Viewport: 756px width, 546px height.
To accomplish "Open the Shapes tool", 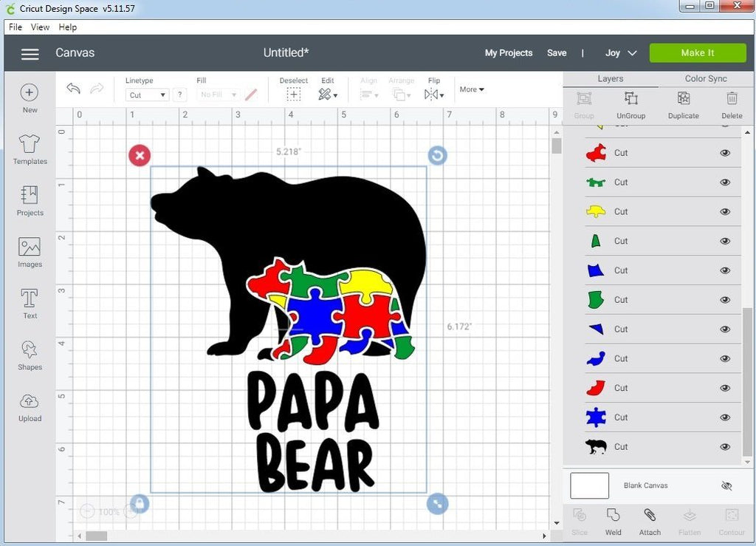I will coord(30,349).
